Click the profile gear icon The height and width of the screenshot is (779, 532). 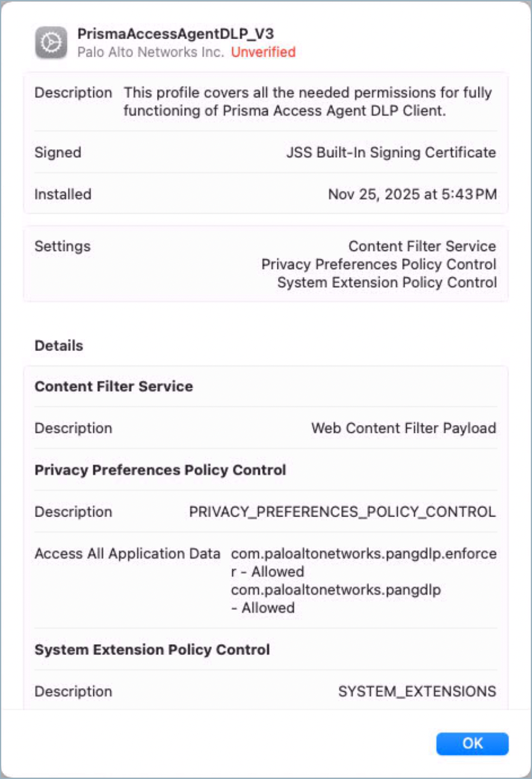51,43
